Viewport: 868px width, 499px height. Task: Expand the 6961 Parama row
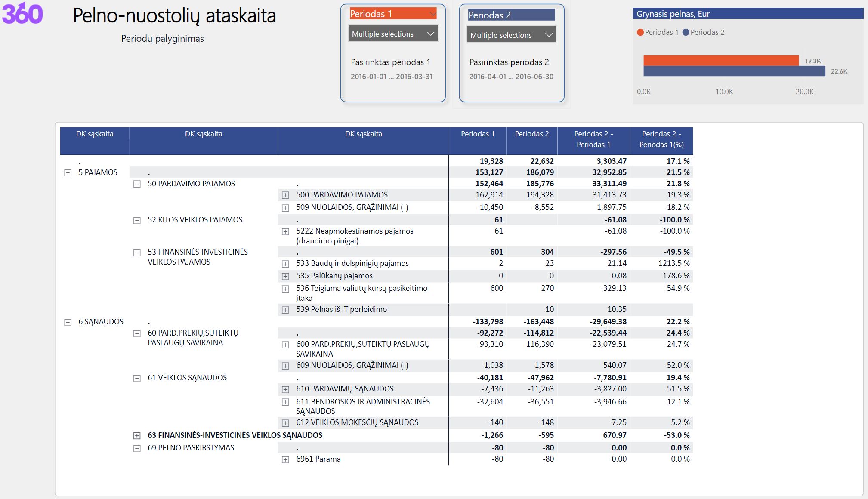tap(285, 459)
